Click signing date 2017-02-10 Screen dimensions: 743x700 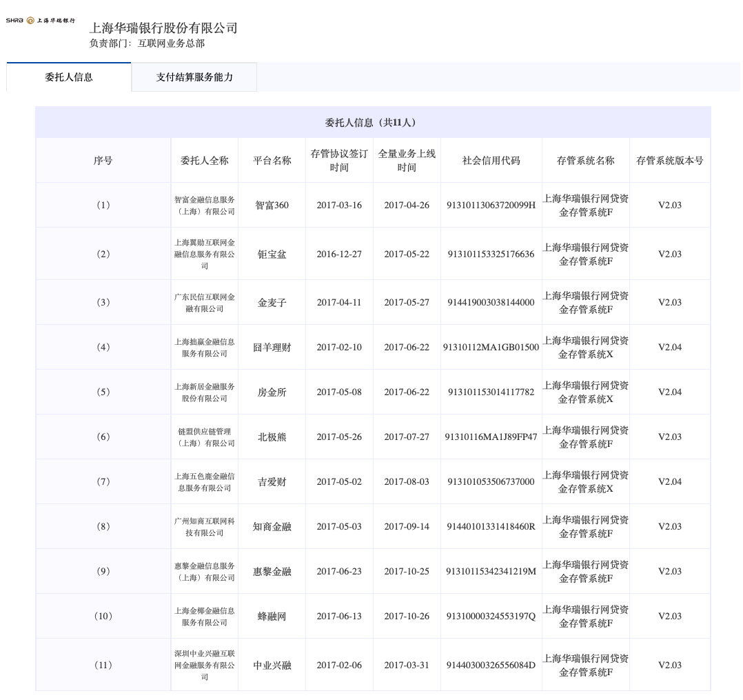point(339,347)
